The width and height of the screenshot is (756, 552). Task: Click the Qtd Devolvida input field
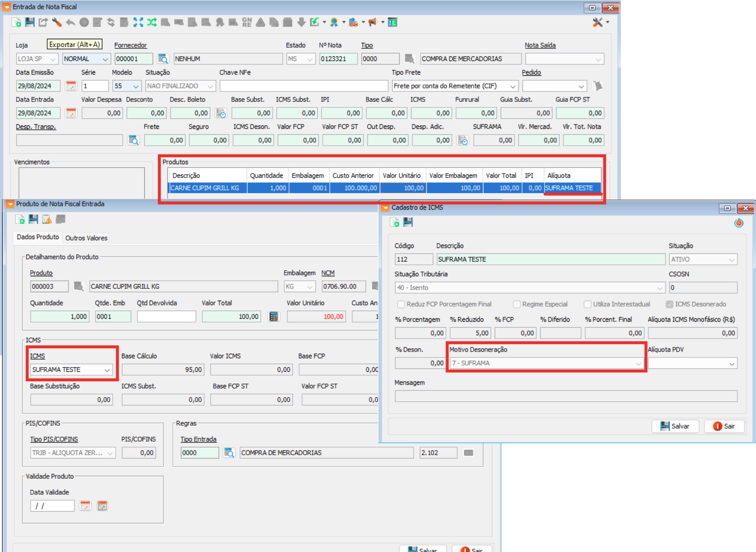(166, 317)
